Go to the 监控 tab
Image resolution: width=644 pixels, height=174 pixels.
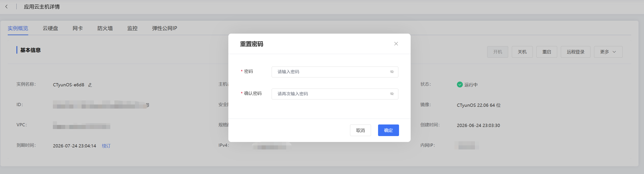tap(132, 28)
